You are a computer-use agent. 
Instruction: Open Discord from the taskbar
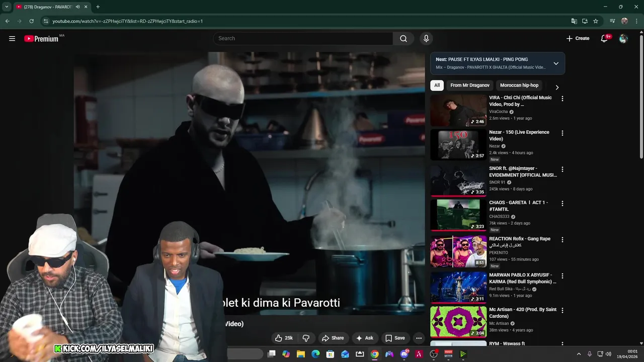[x=404, y=354]
